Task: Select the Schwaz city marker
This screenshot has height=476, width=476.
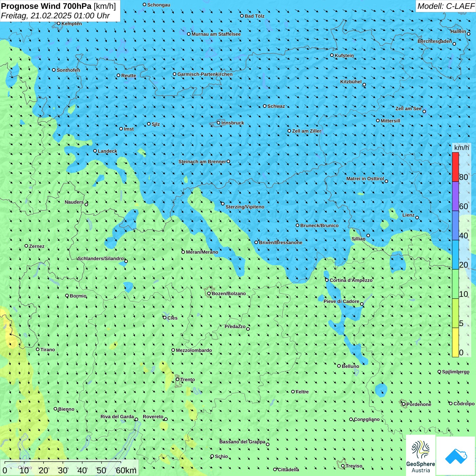Action: point(265,106)
